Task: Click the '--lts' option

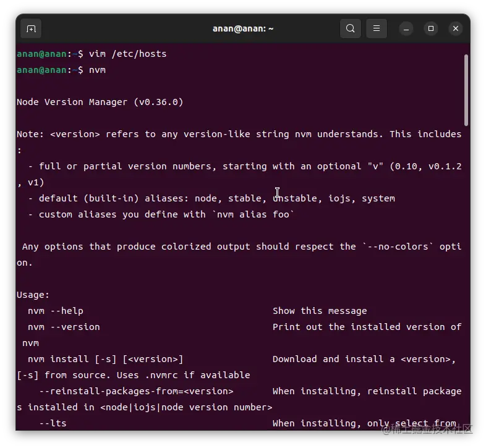Action: (53, 423)
